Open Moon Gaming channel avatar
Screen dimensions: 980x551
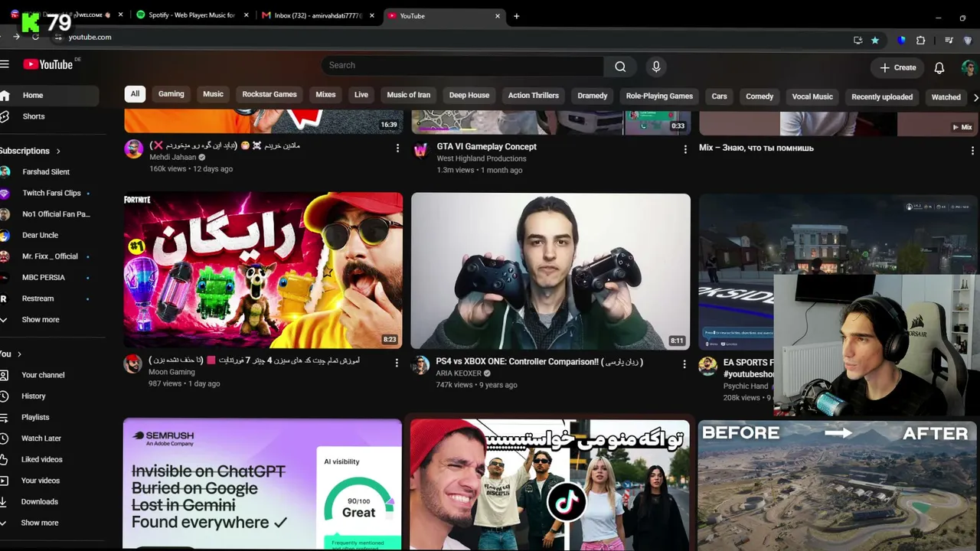[x=133, y=364]
